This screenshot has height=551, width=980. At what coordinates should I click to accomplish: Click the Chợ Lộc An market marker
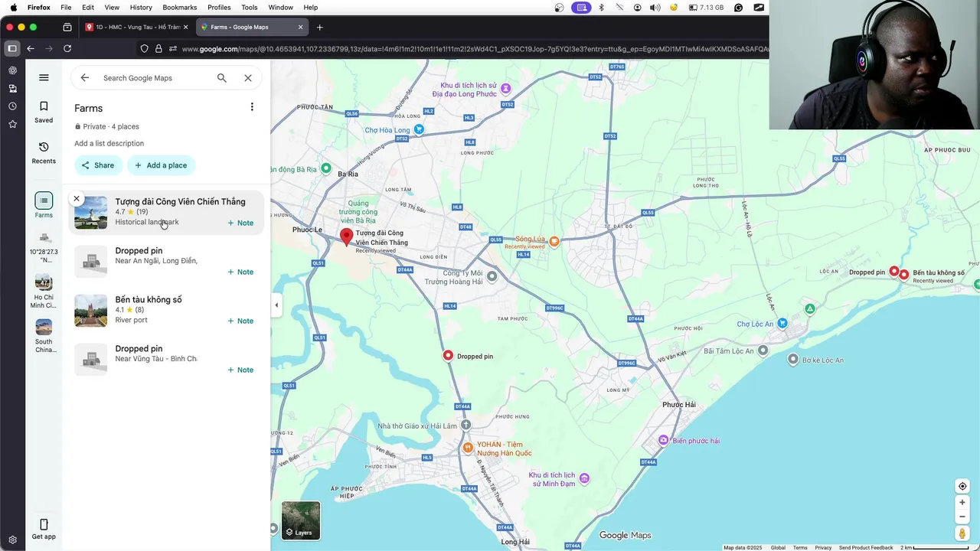(782, 324)
